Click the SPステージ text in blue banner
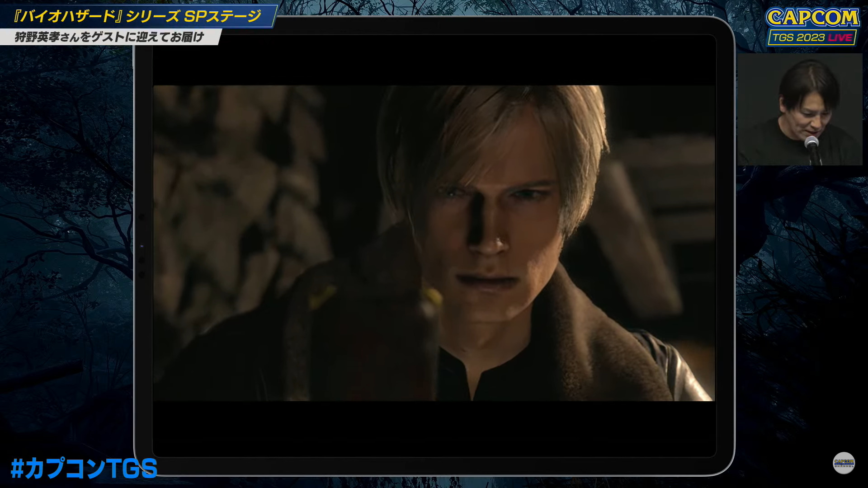 222,16
